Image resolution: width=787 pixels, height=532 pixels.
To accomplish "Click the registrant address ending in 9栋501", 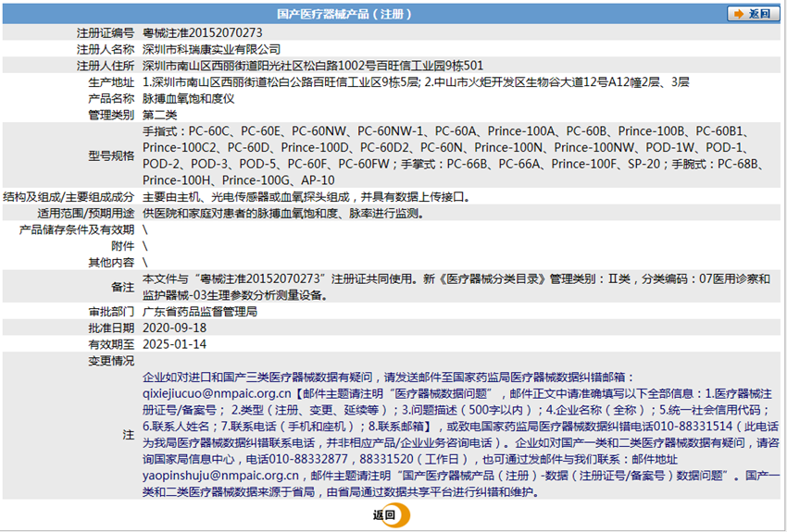I will tap(313, 66).
